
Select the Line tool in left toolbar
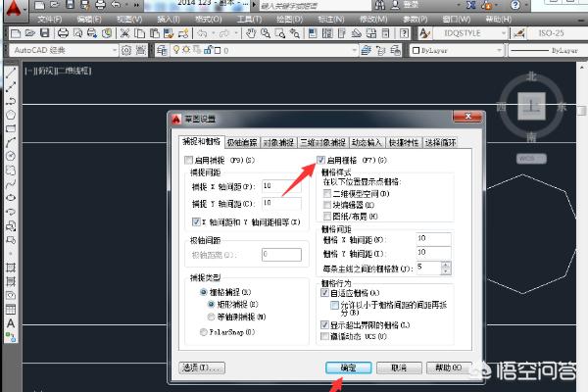click(x=9, y=73)
